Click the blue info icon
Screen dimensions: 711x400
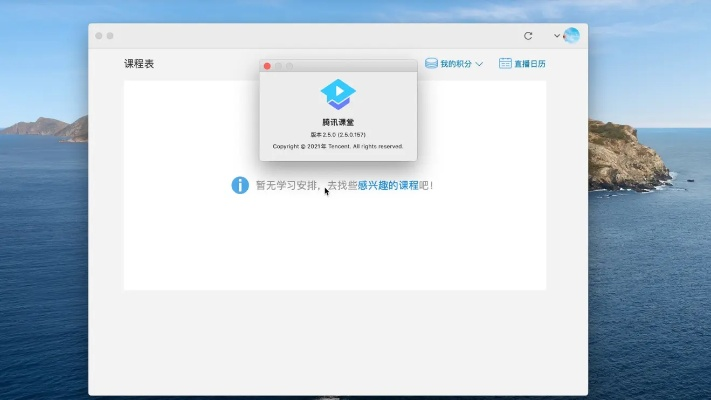[240, 185]
